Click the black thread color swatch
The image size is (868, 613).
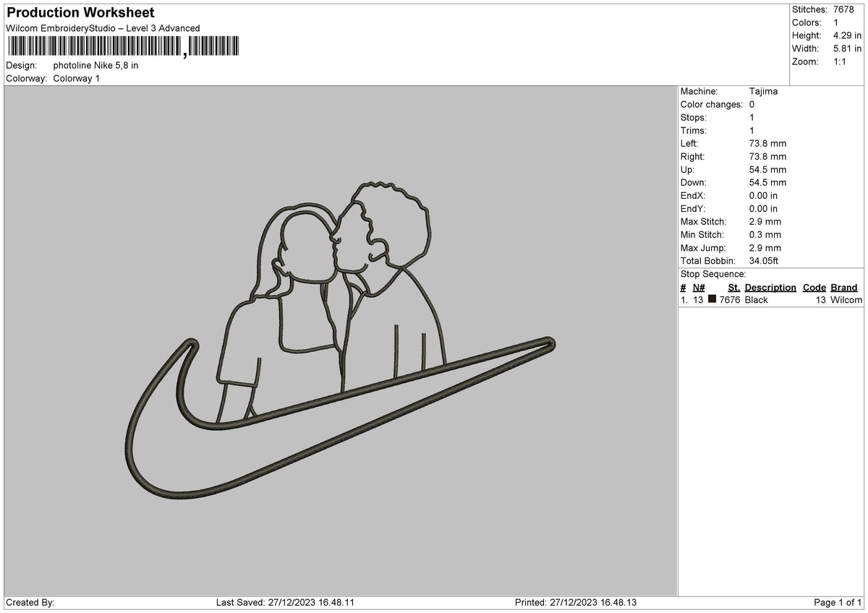pos(712,299)
